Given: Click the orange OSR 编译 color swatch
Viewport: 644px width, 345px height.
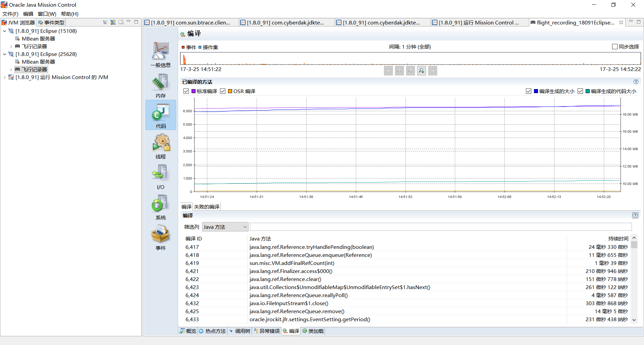Looking at the screenshot, I should click(x=230, y=91).
